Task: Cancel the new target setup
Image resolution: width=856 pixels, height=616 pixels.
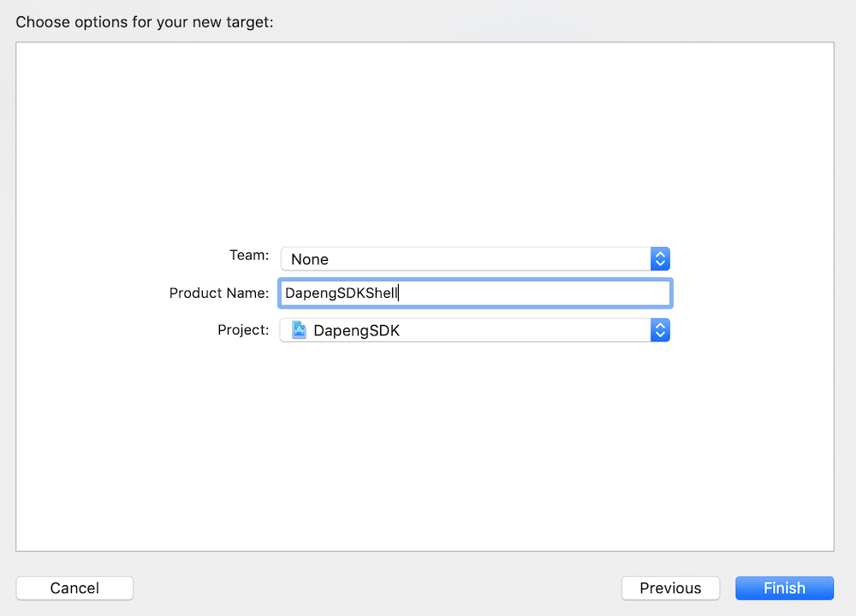Action: [74, 588]
